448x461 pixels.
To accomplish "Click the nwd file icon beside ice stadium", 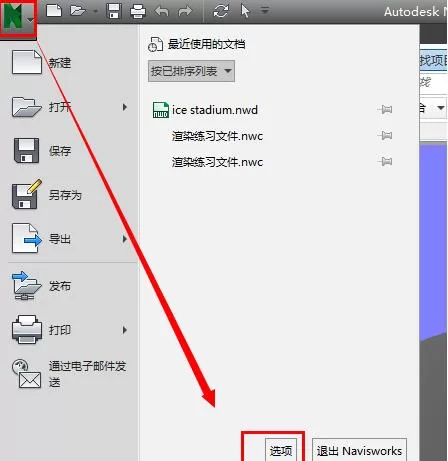I will [x=160, y=110].
